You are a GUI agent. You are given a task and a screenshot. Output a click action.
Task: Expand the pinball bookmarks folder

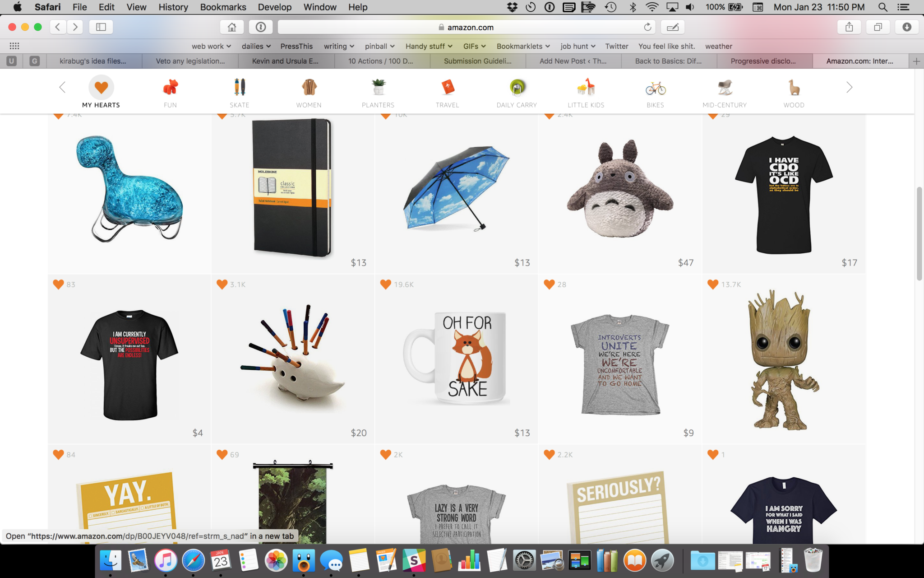[380, 46]
